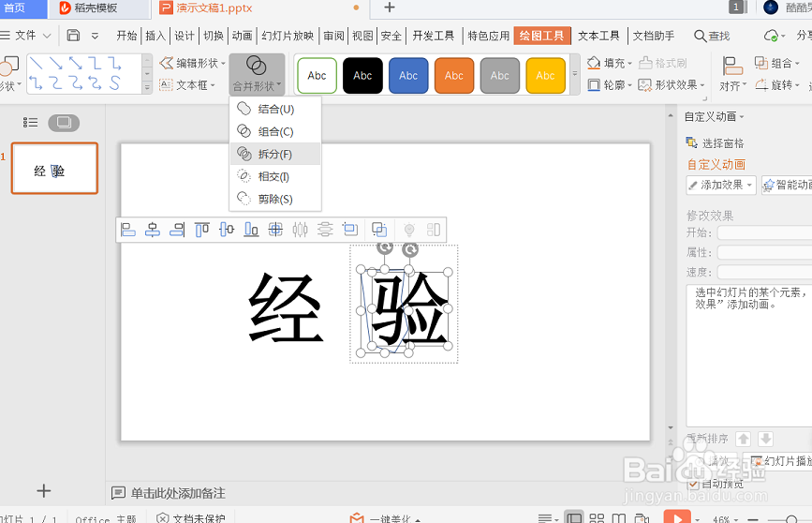This screenshot has height=523, width=812.
Task: Choose 相交(I) from the merge shapes menu
Action: click(275, 177)
